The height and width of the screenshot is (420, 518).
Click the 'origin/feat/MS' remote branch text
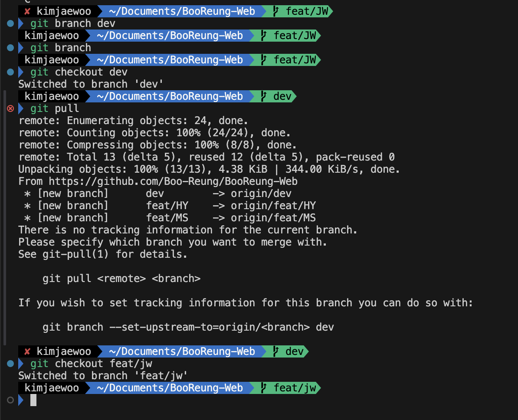click(273, 218)
